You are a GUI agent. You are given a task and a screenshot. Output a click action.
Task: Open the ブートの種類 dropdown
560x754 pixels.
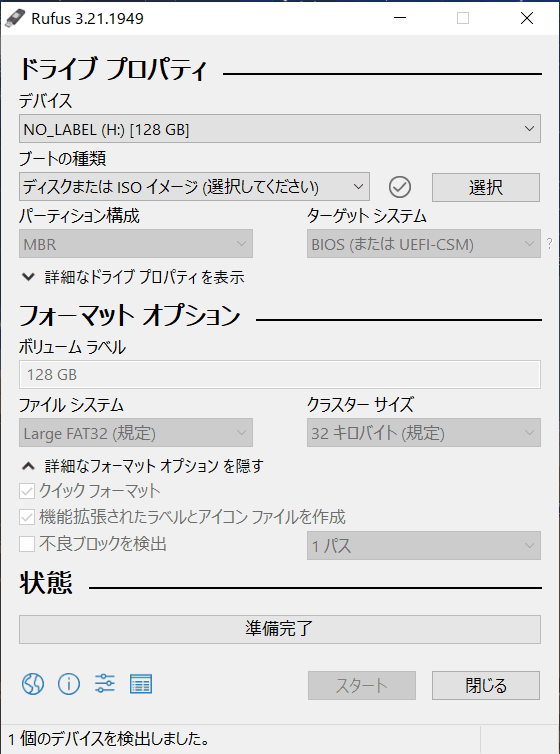(x=194, y=187)
